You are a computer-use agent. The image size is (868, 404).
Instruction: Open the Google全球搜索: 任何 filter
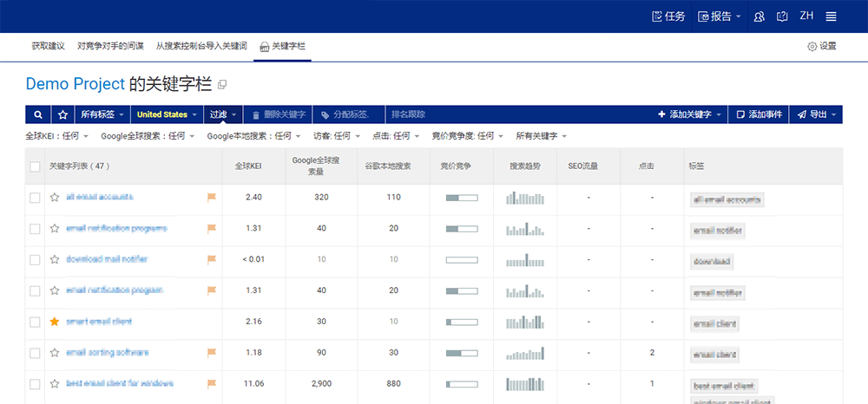148,135
